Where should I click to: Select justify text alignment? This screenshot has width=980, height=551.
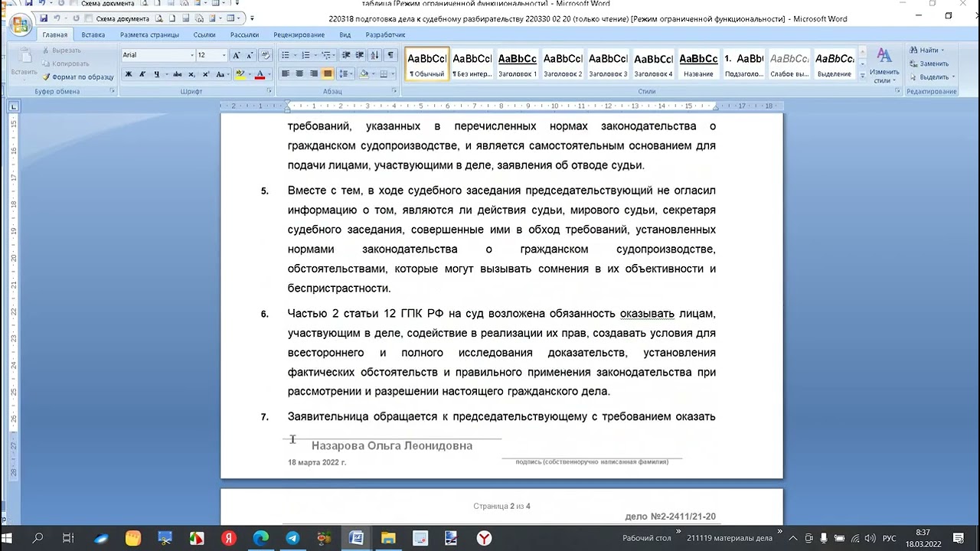[328, 74]
